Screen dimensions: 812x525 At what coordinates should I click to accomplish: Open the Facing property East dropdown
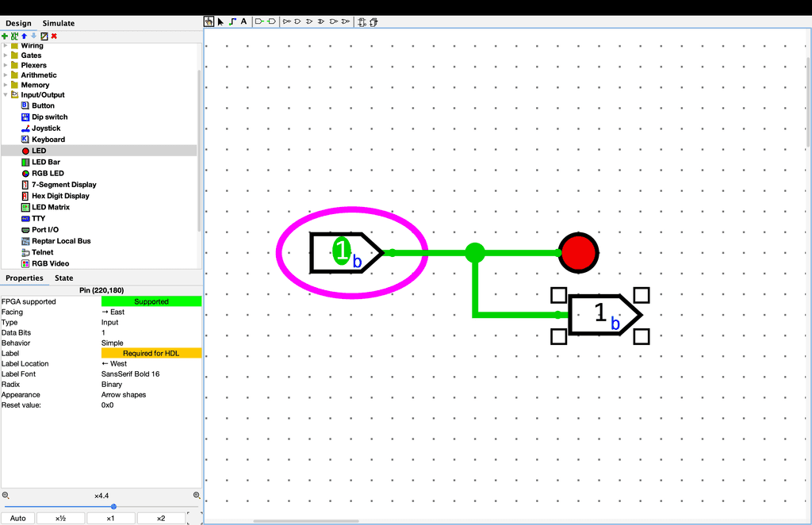click(151, 312)
